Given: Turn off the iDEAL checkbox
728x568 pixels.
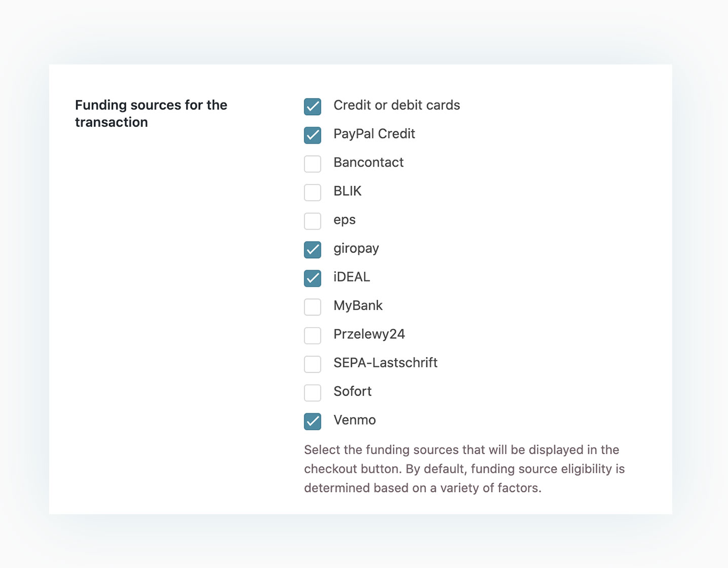Looking at the screenshot, I should (312, 278).
